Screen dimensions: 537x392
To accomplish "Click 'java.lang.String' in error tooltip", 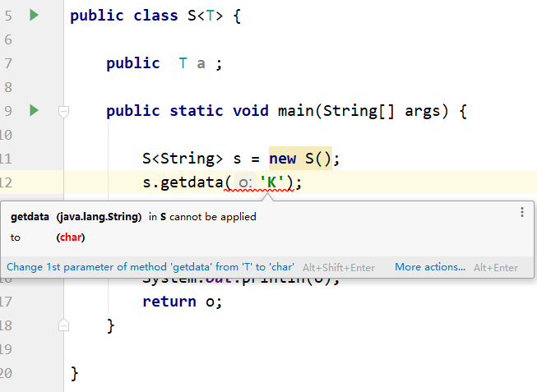I will [99, 217].
